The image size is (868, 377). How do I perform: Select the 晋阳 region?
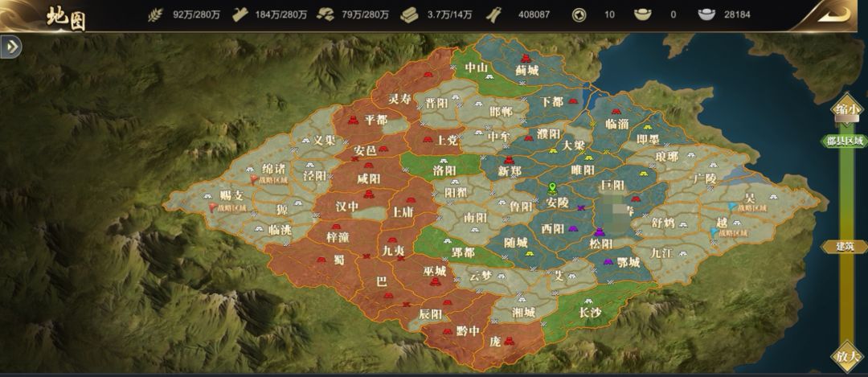(436, 104)
